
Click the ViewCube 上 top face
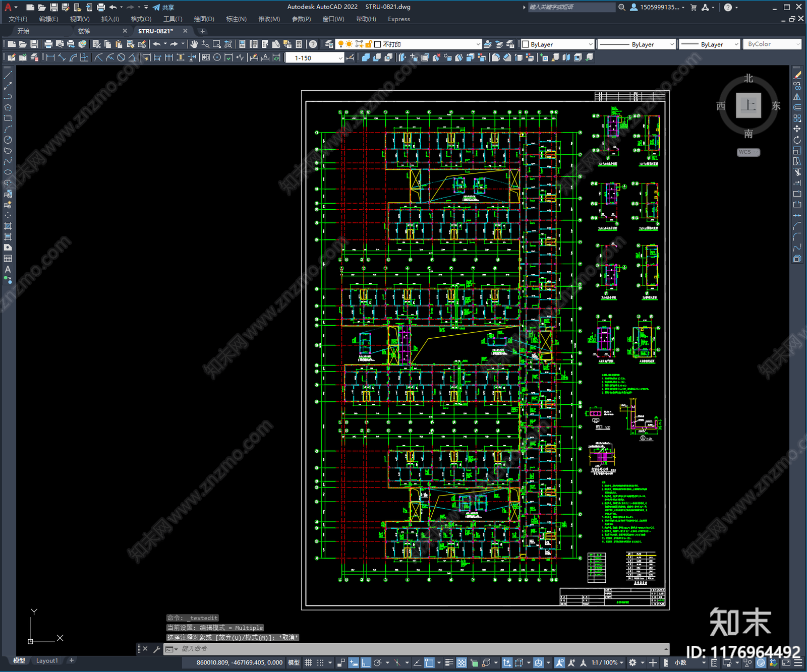pyautogui.click(x=748, y=105)
